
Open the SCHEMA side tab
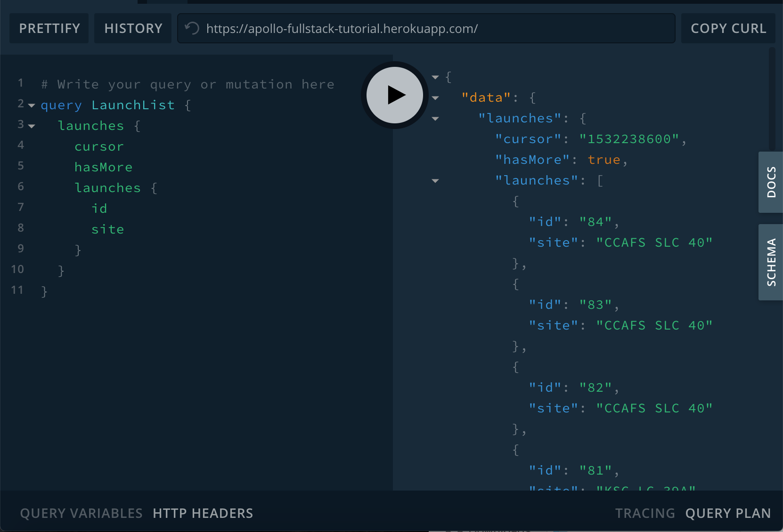[771, 262]
